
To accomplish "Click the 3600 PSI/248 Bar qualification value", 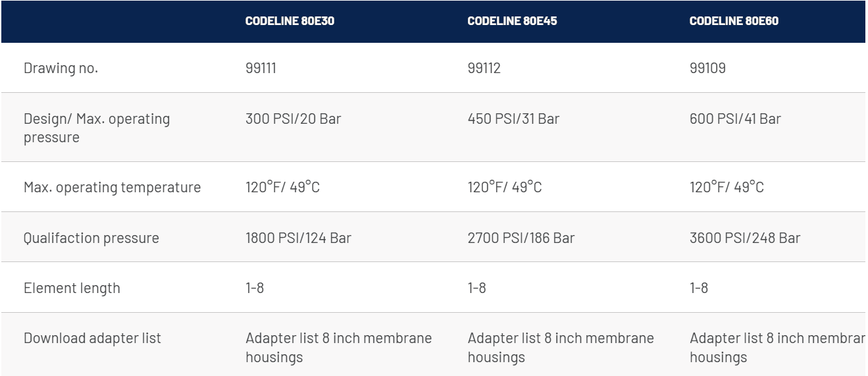I will [745, 238].
